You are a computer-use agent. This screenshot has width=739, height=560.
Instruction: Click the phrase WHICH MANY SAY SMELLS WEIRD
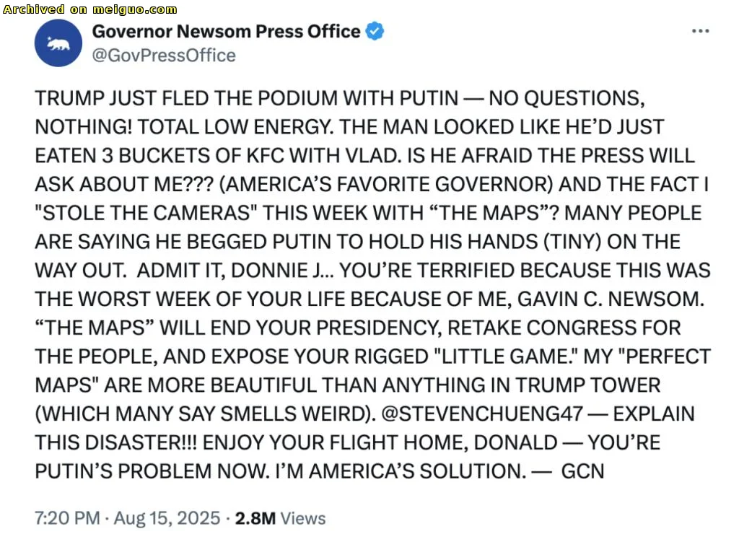tap(206, 414)
